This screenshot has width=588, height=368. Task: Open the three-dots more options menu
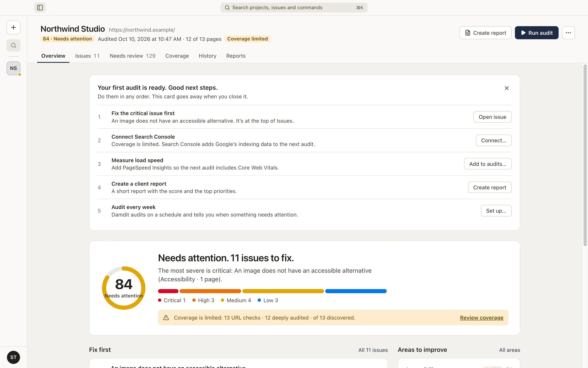pyautogui.click(x=568, y=33)
